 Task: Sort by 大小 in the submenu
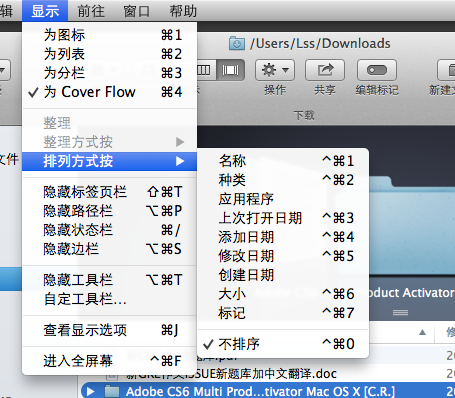pos(283,294)
